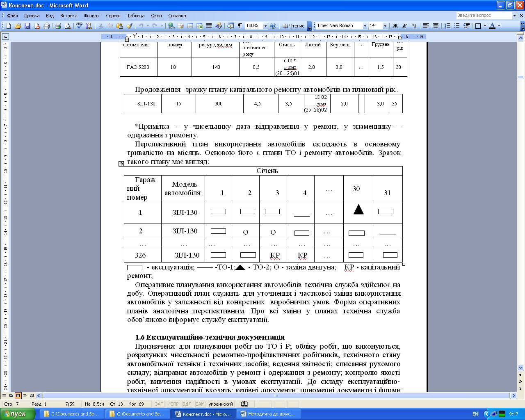Undo the last action

[141, 26]
